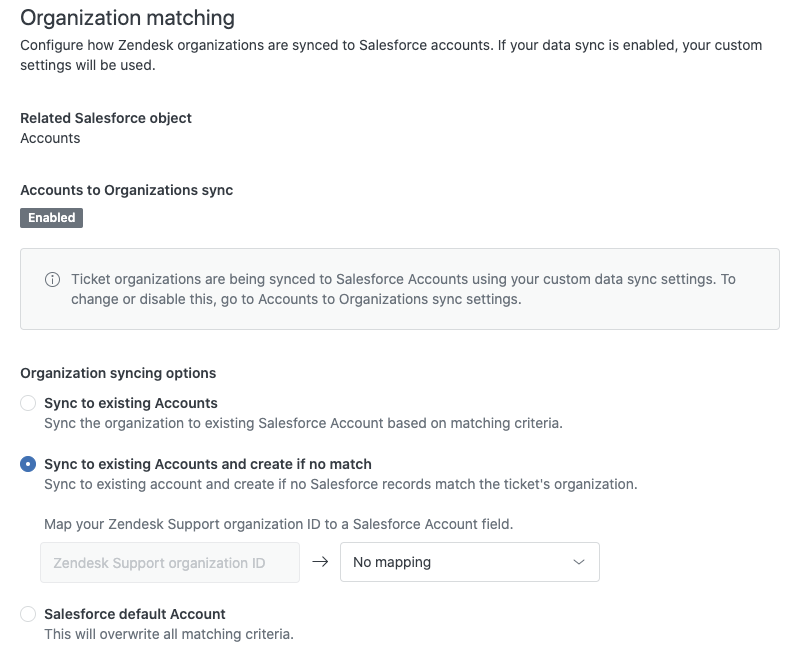796x655 pixels.
Task: Click the 'Salesforce default Account' option label
Action: pos(135,614)
